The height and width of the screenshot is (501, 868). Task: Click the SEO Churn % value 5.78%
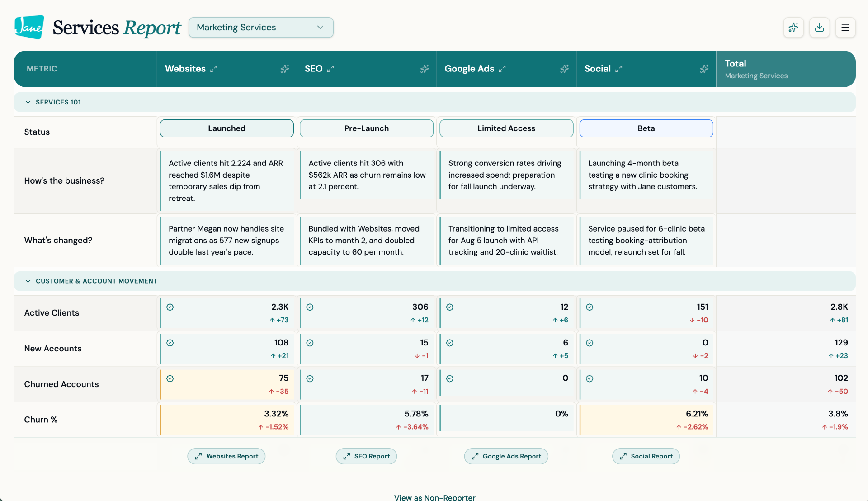pos(416,414)
